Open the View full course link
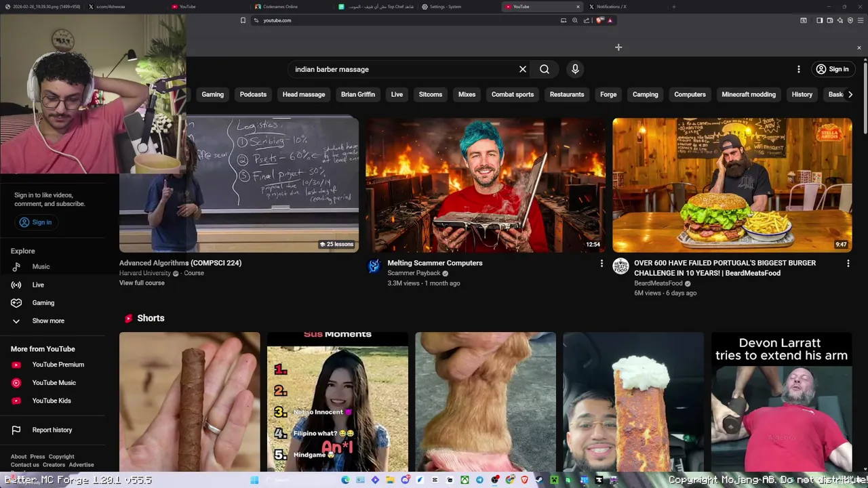Screen dimensions: 868x488 pos(142,283)
